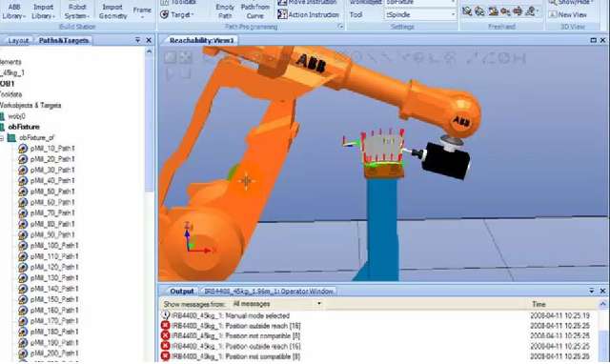Select the Reachability:View1 tab
Image resolution: width=610 pixels, height=364 pixels.
tap(201, 40)
